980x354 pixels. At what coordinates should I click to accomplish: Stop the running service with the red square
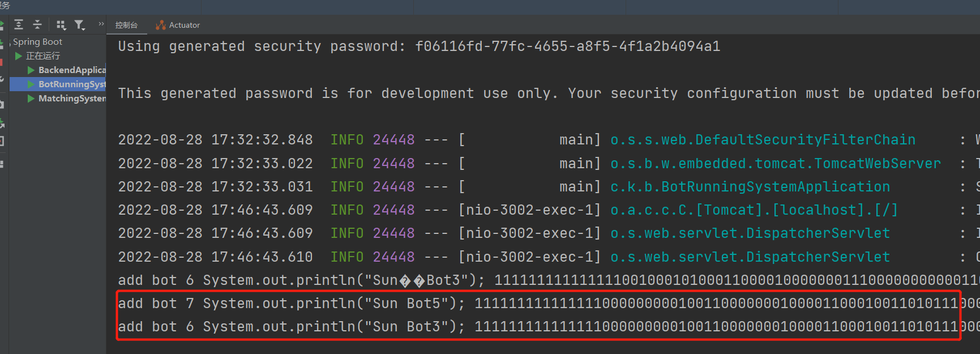click(2, 62)
